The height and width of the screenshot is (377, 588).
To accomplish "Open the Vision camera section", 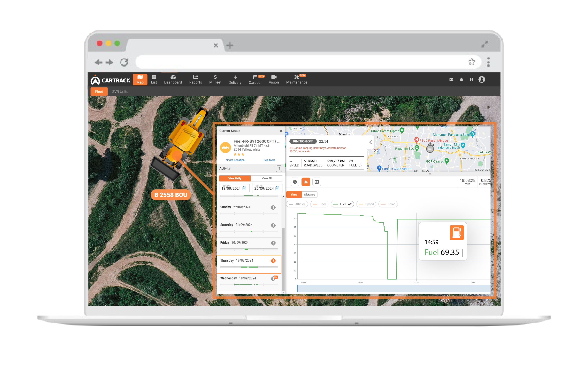I will point(274,79).
